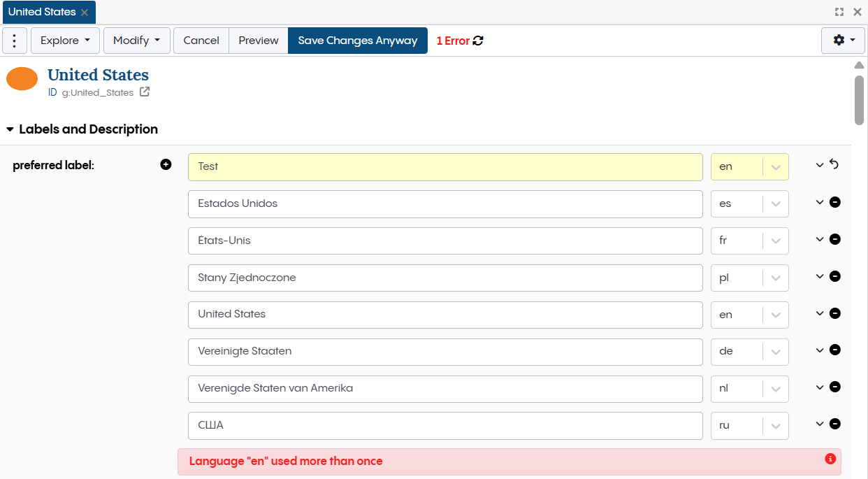This screenshot has height=479, width=868.
Task: Remove the Estados Unidos label
Action: coord(834,202)
